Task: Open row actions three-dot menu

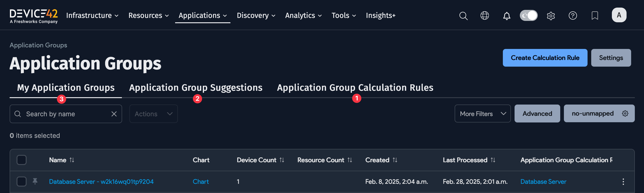Action: tap(623, 182)
